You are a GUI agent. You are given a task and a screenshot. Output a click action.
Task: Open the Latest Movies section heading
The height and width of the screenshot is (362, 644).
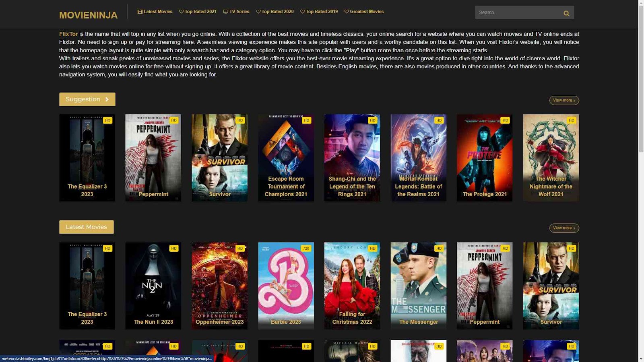(86, 227)
